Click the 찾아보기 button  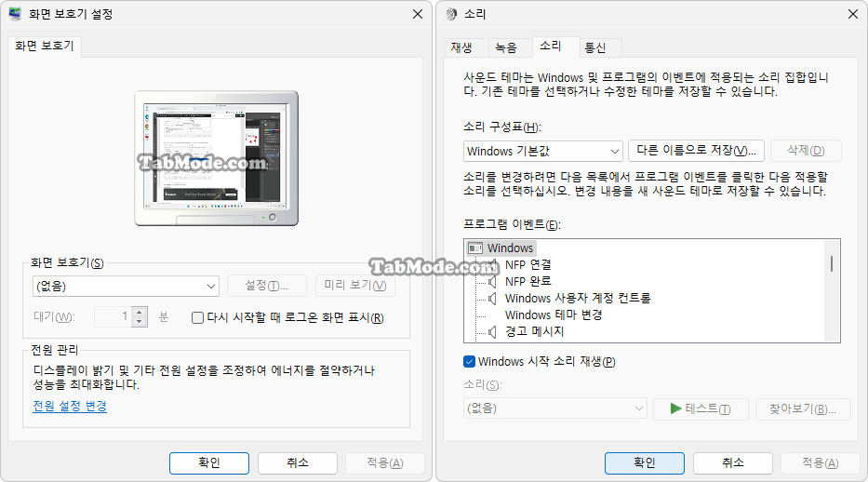click(x=803, y=408)
